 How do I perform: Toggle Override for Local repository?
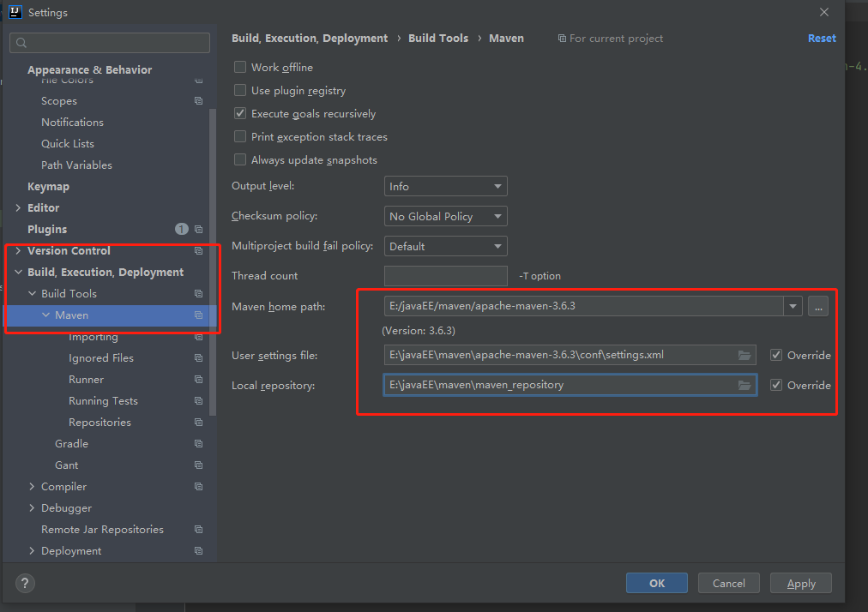776,385
